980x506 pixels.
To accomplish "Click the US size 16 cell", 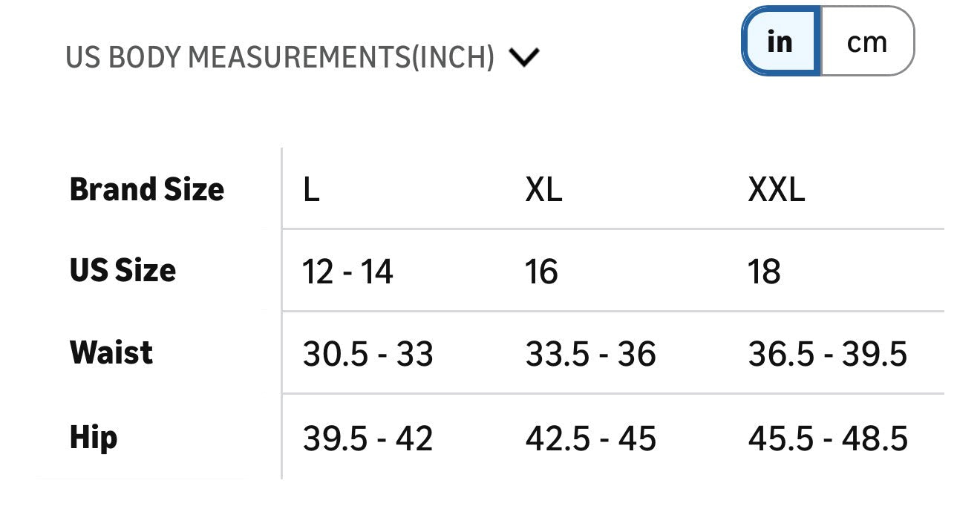I will click(541, 272).
